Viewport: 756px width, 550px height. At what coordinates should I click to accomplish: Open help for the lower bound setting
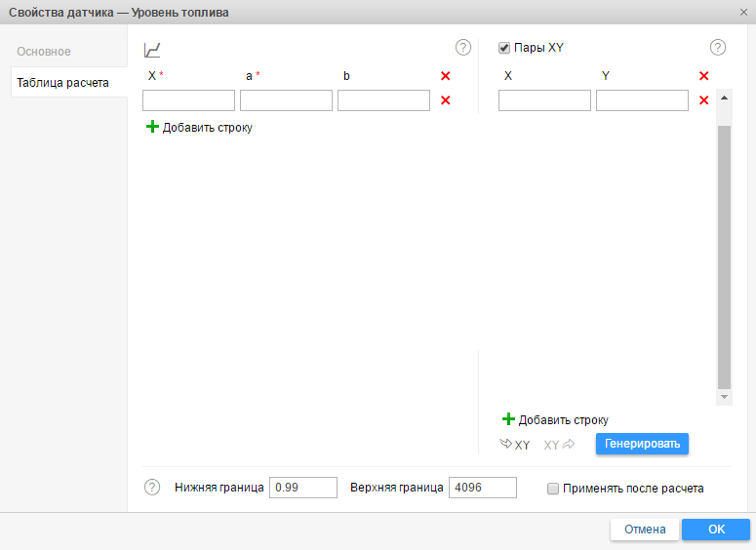pyautogui.click(x=152, y=488)
